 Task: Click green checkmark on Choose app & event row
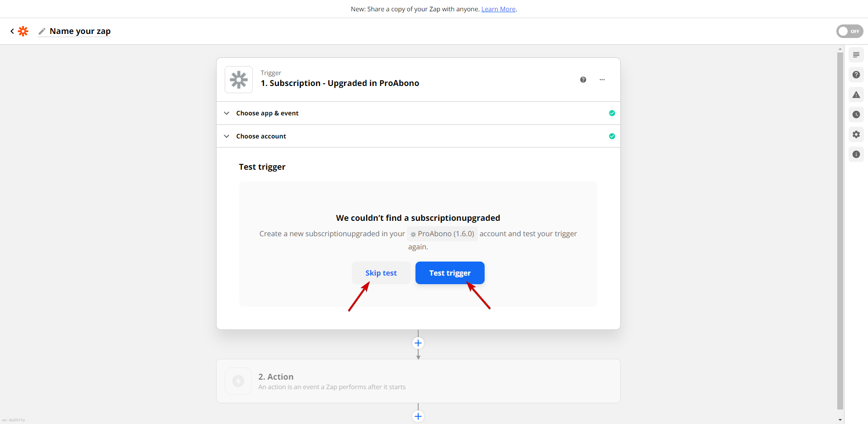coord(612,113)
